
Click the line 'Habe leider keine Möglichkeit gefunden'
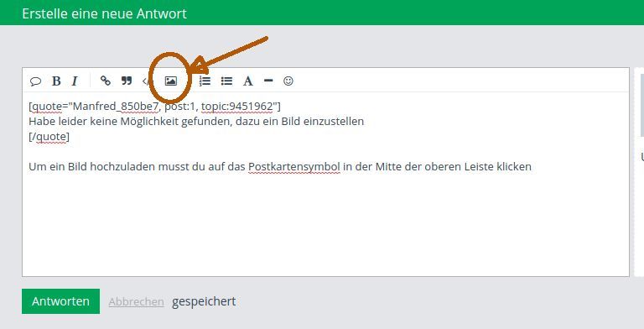point(196,122)
